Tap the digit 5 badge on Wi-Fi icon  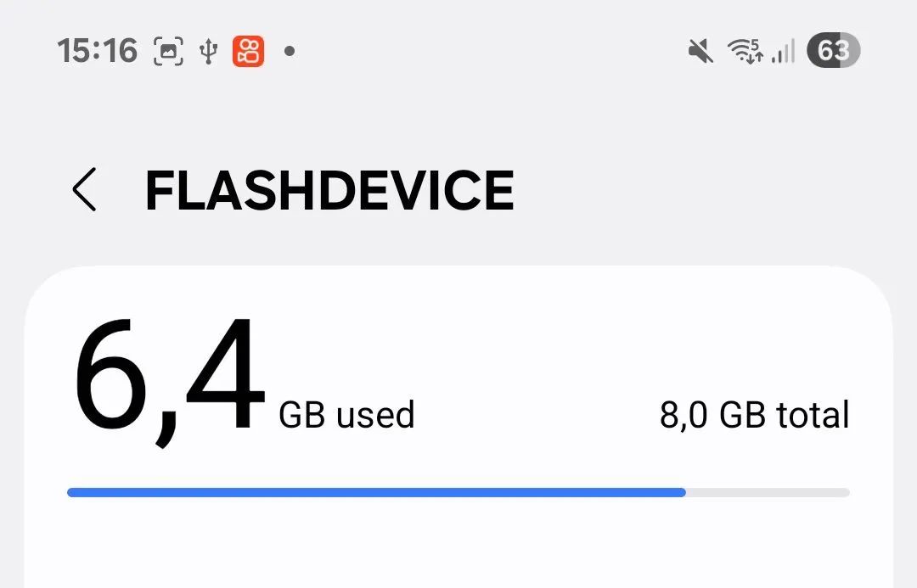[755, 44]
